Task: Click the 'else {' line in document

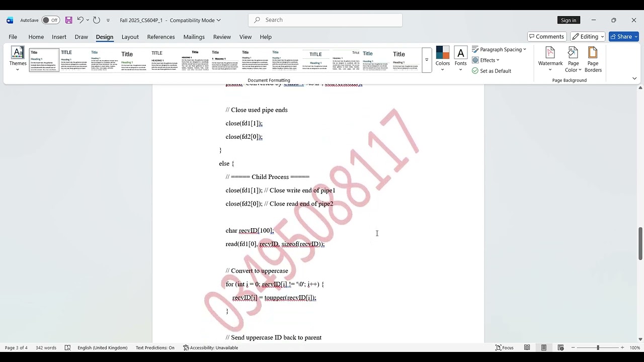Action: pyautogui.click(x=226, y=163)
